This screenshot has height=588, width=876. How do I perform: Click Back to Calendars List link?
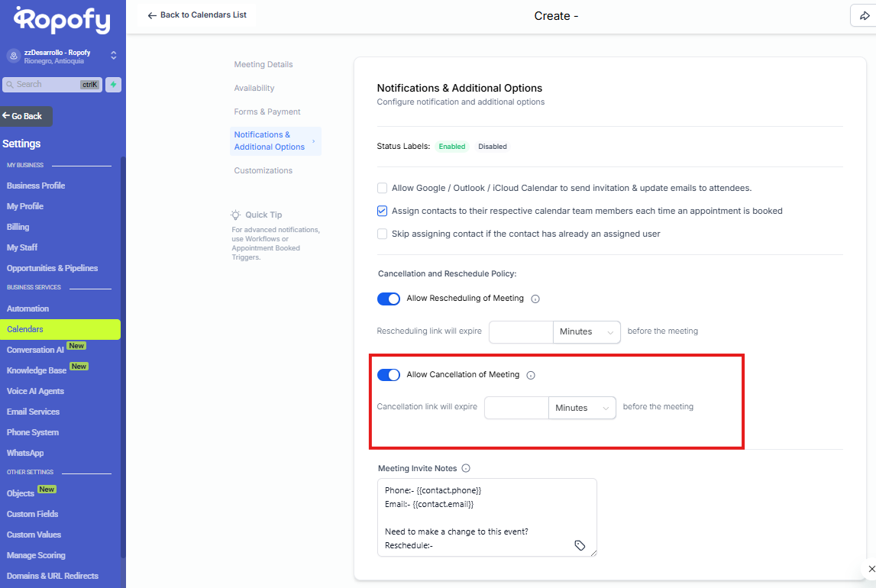197,15
